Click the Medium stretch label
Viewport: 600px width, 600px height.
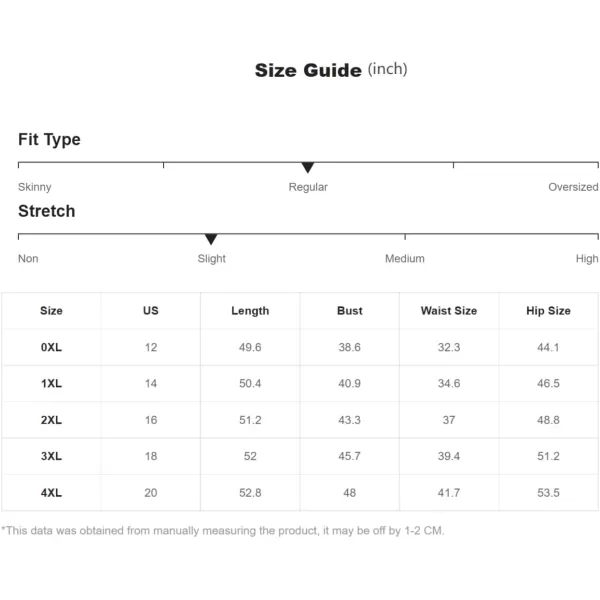404,259
